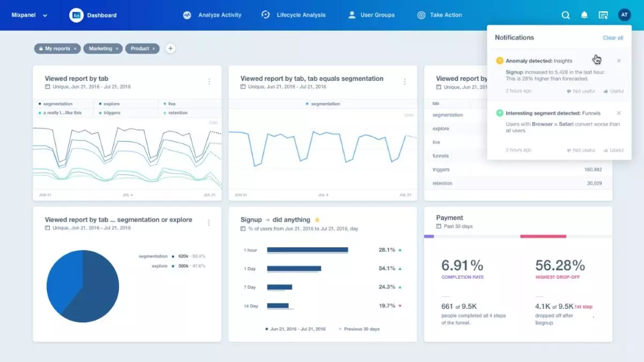Dismiss the Anomaly detected notification
This screenshot has width=644, height=362.
[619, 61]
